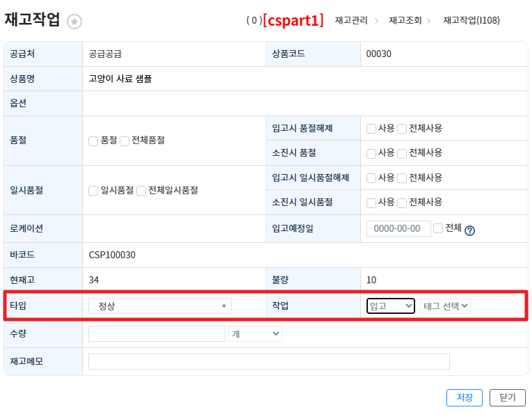Image resolution: width=532 pixels, height=419 pixels.
Task: Toggle 전체일시품절 checkbox
Action: (141, 191)
